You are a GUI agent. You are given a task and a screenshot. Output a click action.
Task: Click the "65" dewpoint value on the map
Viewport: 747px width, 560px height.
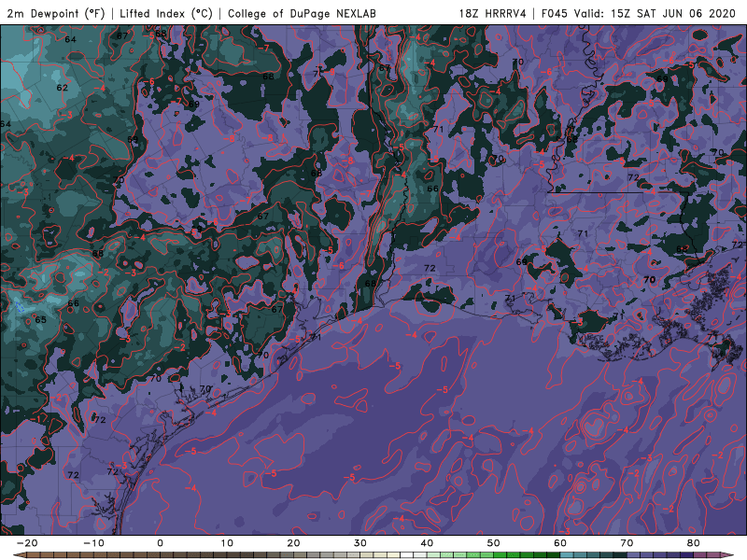pyautogui.click(x=40, y=319)
